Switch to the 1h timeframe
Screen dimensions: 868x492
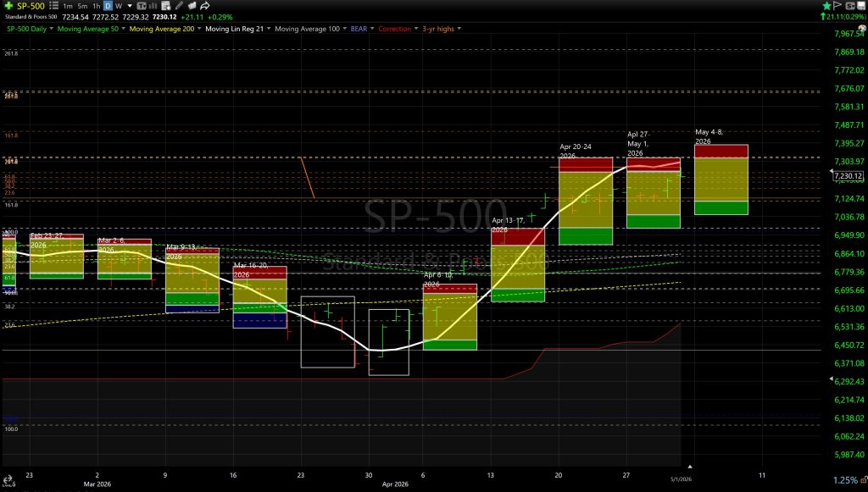tap(97, 6)
